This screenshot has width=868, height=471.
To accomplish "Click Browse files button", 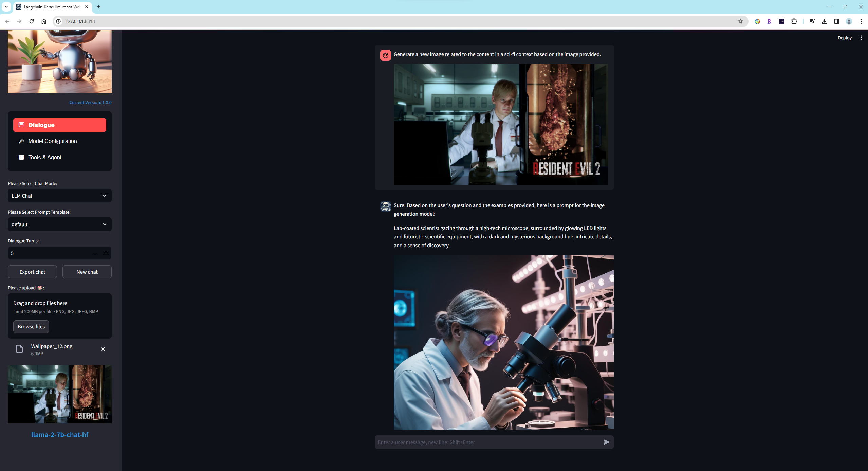I will 31,326.
